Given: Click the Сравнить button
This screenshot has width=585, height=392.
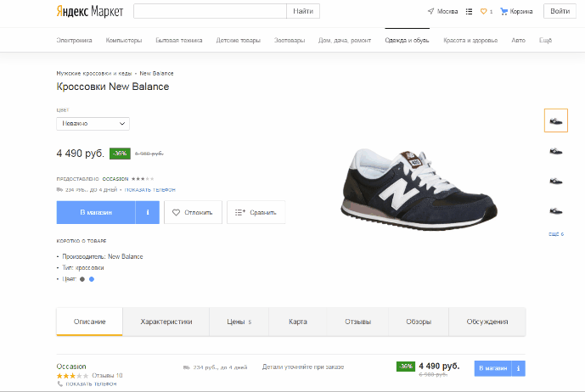Looking at the screenshot, I should click(256, 212).
